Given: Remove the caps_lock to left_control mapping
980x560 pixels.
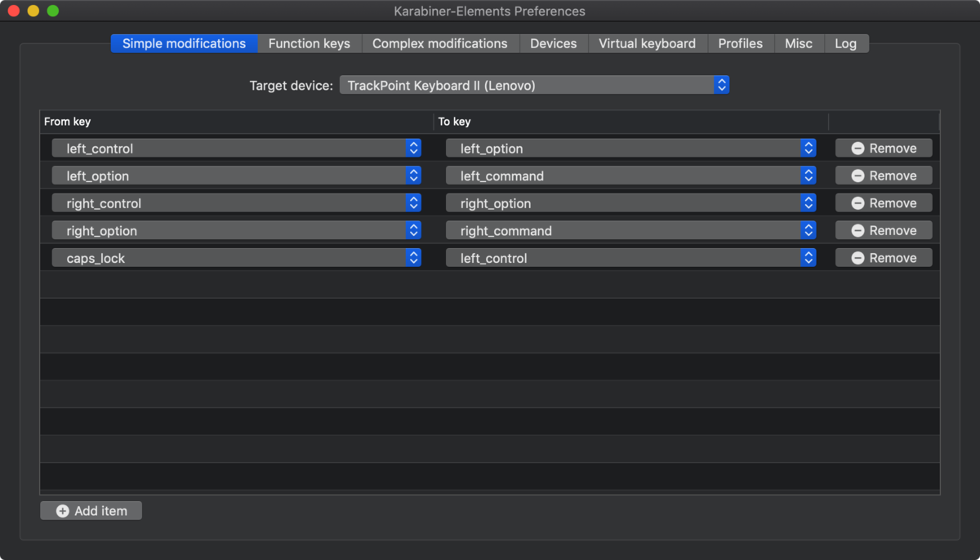Looking at the screenshot, I should tap(884, 258).
